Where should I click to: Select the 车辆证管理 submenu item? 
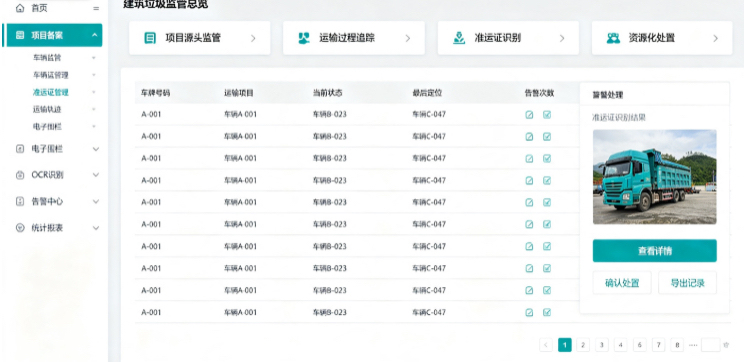[x=50, y=75]
